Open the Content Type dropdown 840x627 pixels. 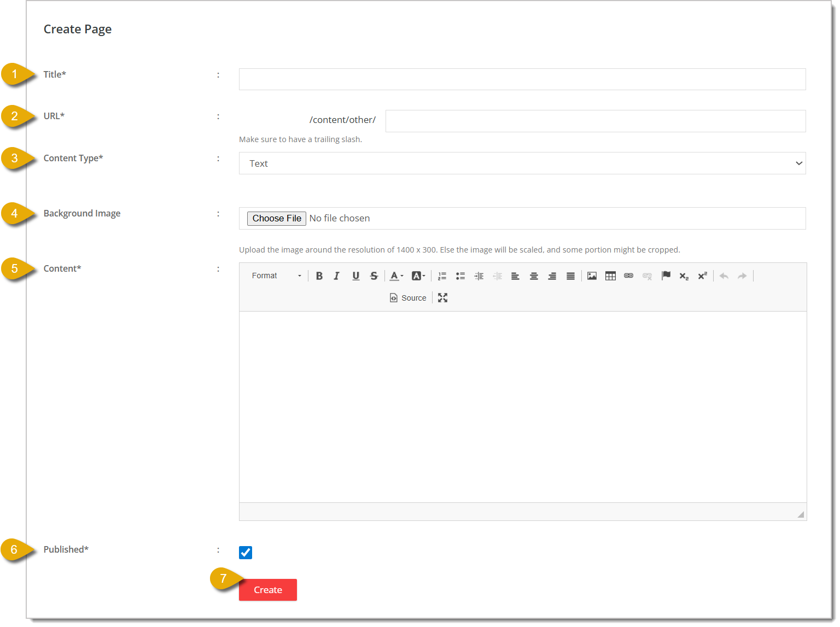tap(522, 163)
